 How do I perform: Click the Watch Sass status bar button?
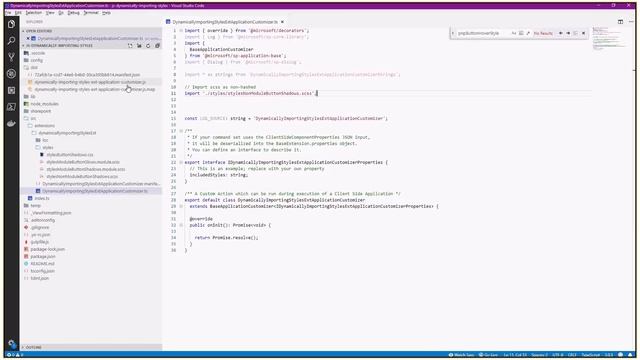tap(462, 355)
